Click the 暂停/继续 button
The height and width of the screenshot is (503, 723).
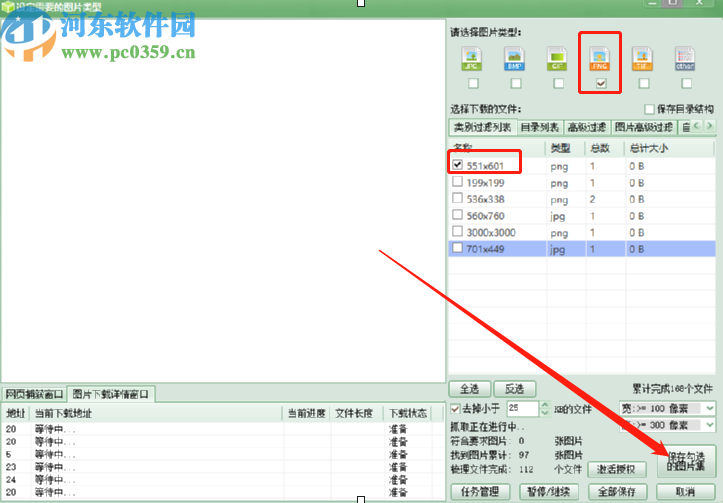click(549, 491)
